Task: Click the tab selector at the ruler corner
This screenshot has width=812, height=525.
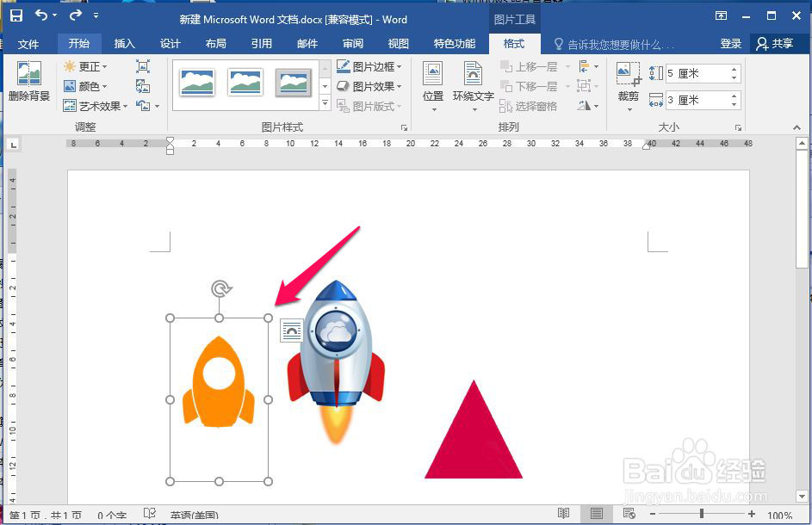Action: click(14, 145)
